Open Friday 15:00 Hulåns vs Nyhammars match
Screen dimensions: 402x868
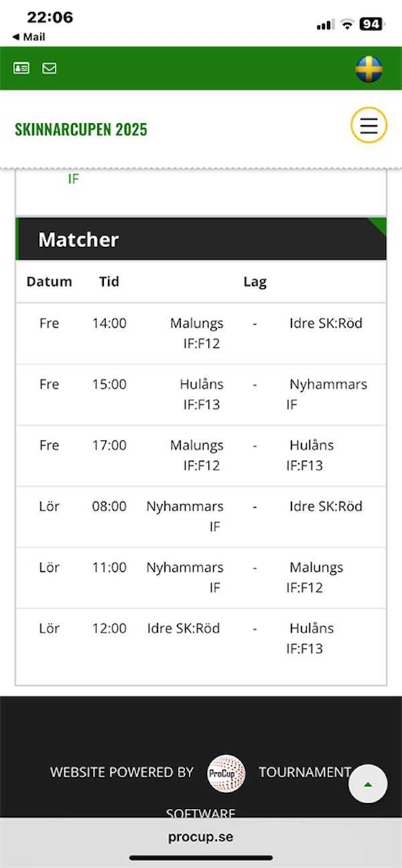point(201,394)
